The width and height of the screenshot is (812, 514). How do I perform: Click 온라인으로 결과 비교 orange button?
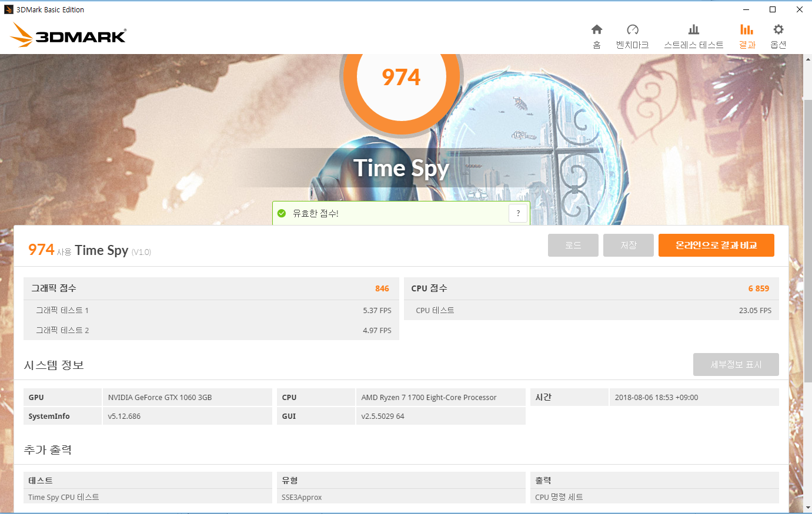[716, 246]
